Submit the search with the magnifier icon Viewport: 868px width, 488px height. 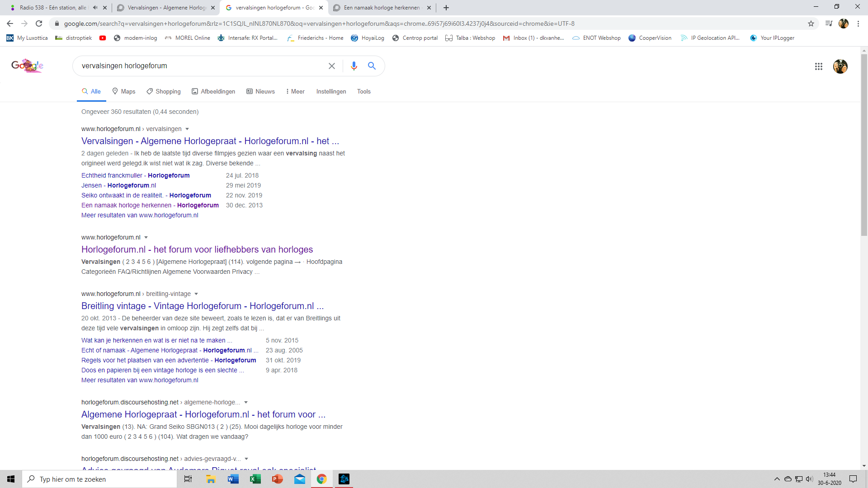click(x=372, y=66)
